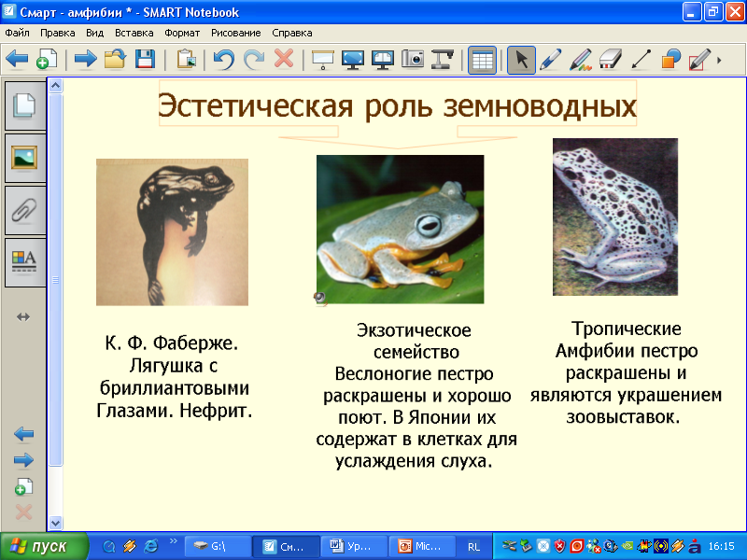Screen dimensions: 747x560
Task: Add blank page from sidebar icon
Action: coord(24,486)
